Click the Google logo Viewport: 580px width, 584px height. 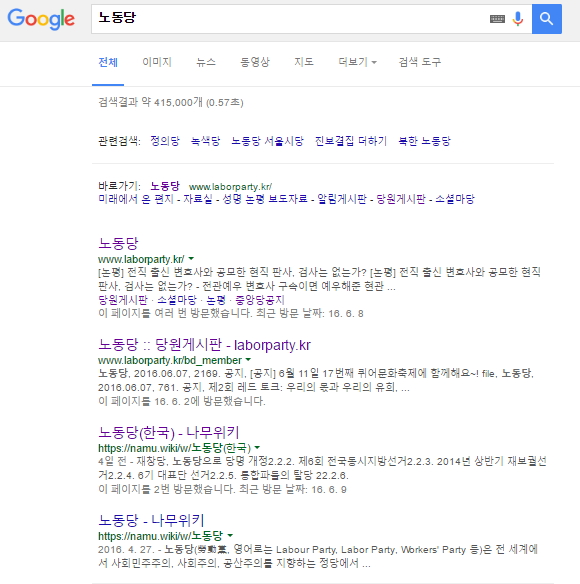(41, 19)
